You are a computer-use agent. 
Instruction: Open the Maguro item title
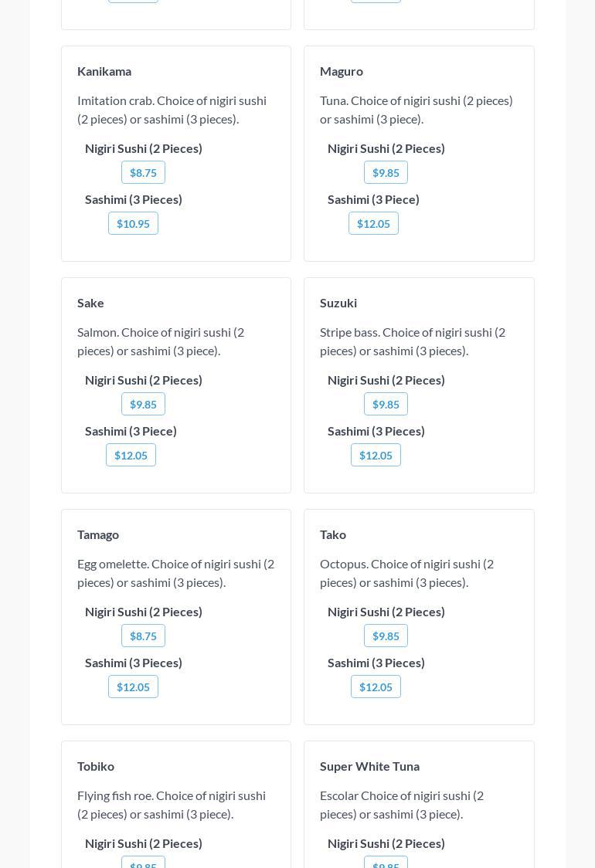click(342, 71)
